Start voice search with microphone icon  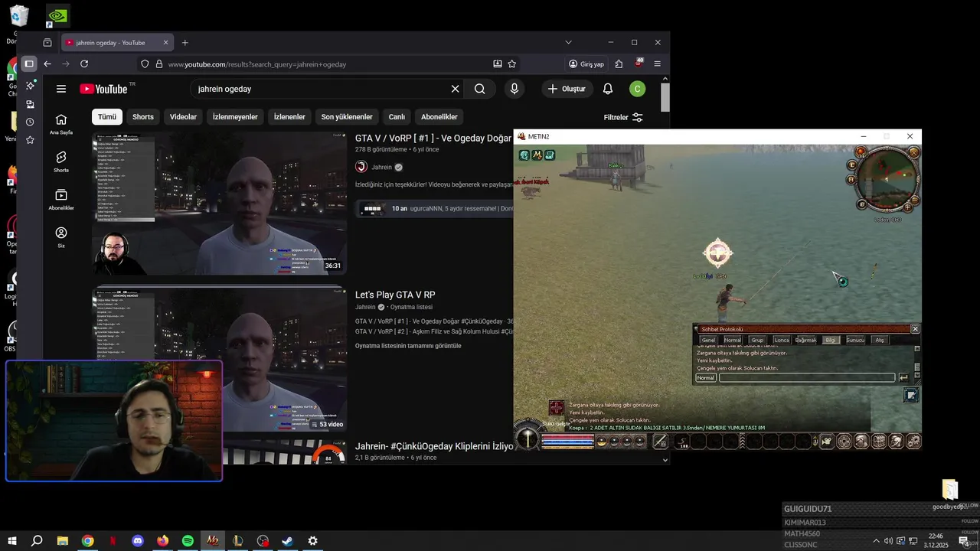pos(514,89)
